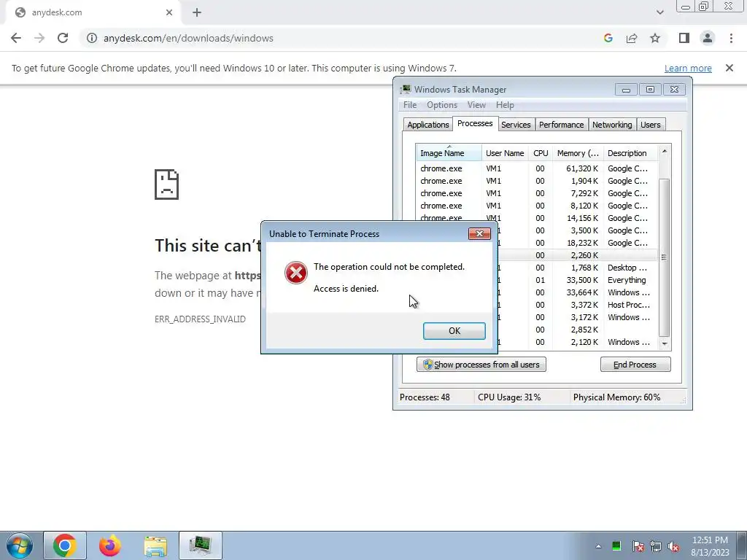Share this page icon
Viewport: 747px width, 560px height.
632,38
